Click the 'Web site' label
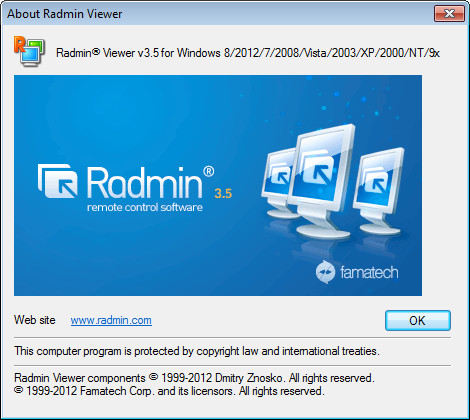Viewport: 470px width, 420px height. (x=35, y=320)
